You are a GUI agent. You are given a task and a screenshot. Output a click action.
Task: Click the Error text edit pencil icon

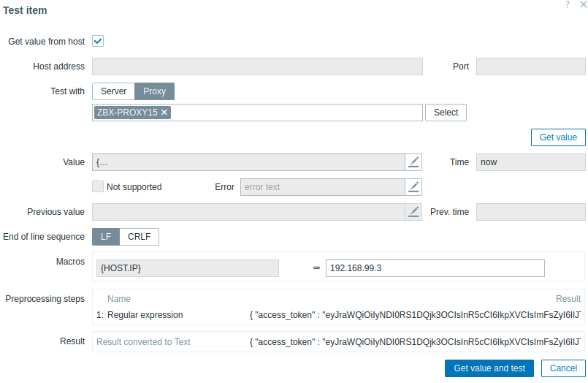(414, 187)
